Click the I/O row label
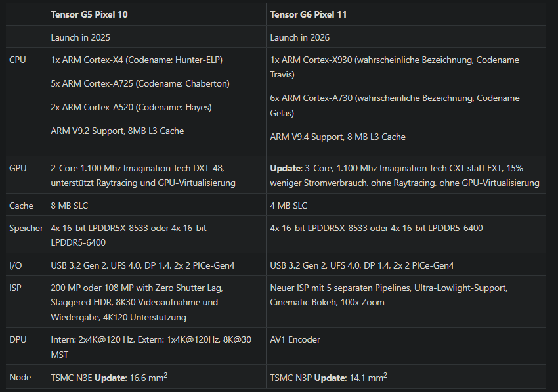The image size is (558, 392). [x=16, y=265]
